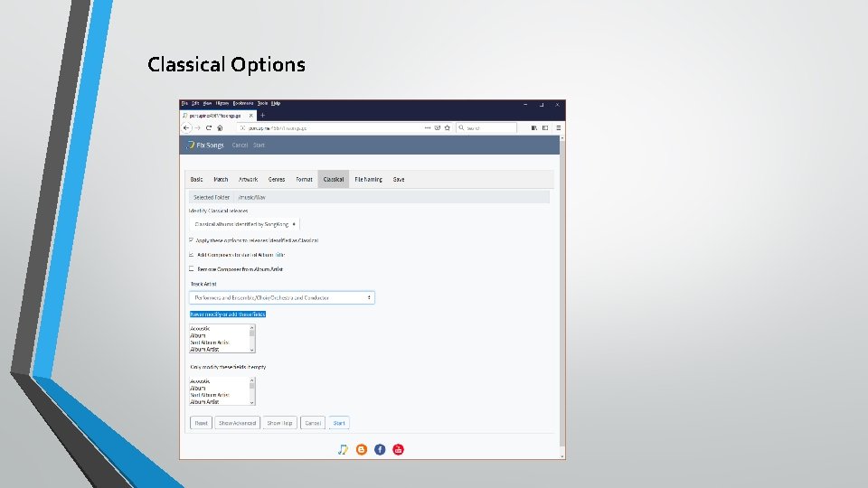868x488 pixels.
Task: Select Album Artist in Never modify list
Action: (219, 349)
